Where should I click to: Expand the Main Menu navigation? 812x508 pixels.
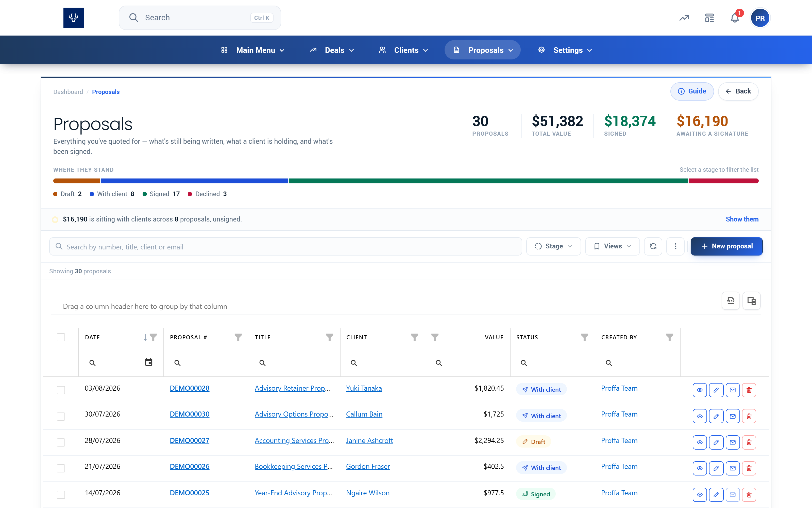[253, 50]
